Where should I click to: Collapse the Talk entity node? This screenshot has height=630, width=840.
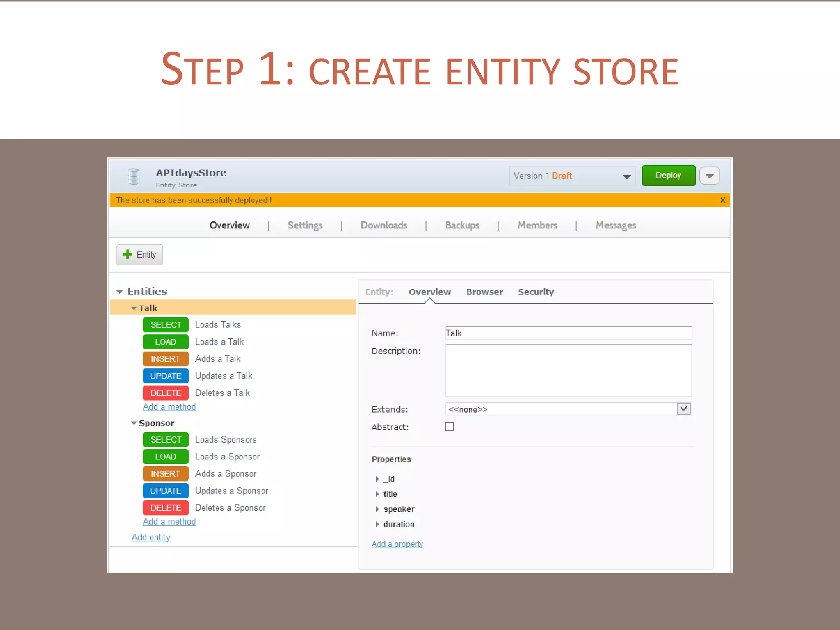click(x=134, y=308)
